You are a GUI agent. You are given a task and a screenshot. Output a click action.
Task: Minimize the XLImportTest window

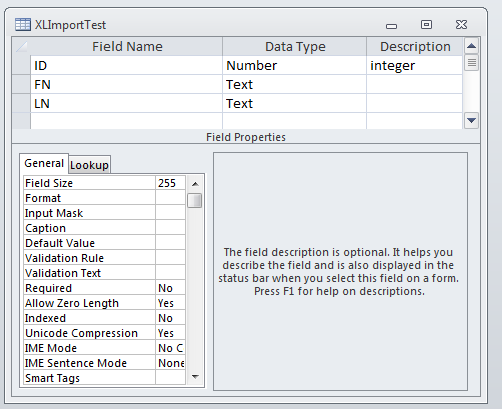click(x=391, y=26)
